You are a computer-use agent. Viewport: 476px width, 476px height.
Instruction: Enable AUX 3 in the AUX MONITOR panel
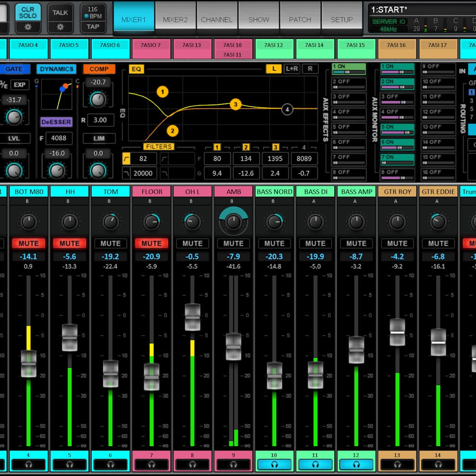(x=389, y=97)
